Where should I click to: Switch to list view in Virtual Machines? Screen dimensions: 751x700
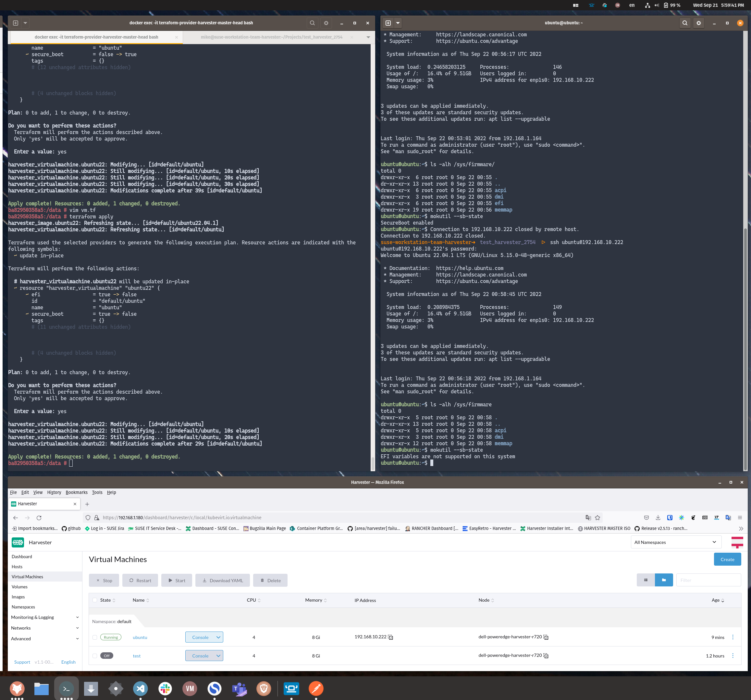[x=646, y=580]
